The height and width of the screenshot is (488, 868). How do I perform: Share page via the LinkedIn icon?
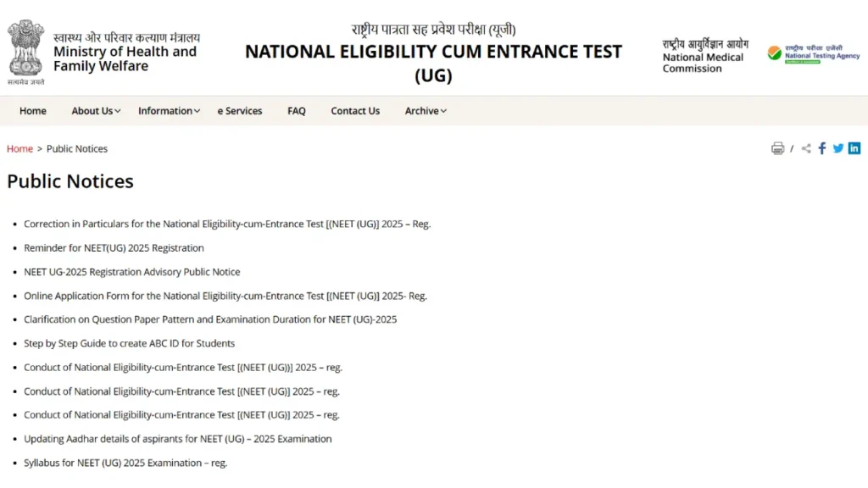(854, 147)
